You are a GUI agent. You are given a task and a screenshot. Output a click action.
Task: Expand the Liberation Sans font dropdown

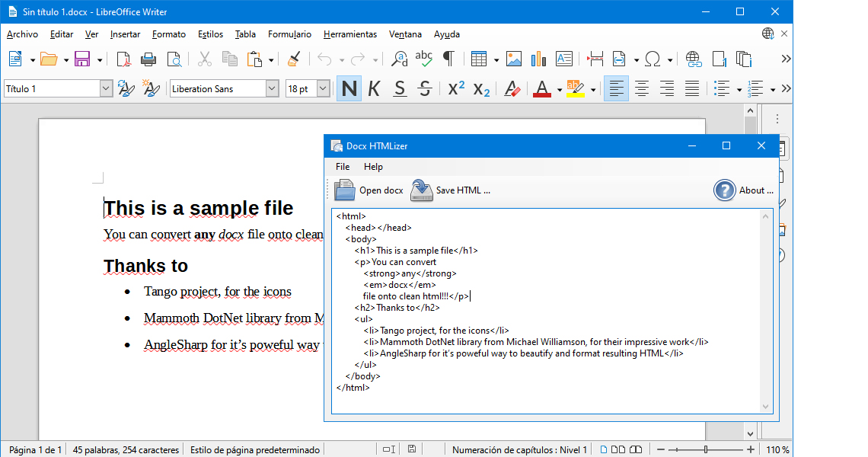click(x=271, y=88)
